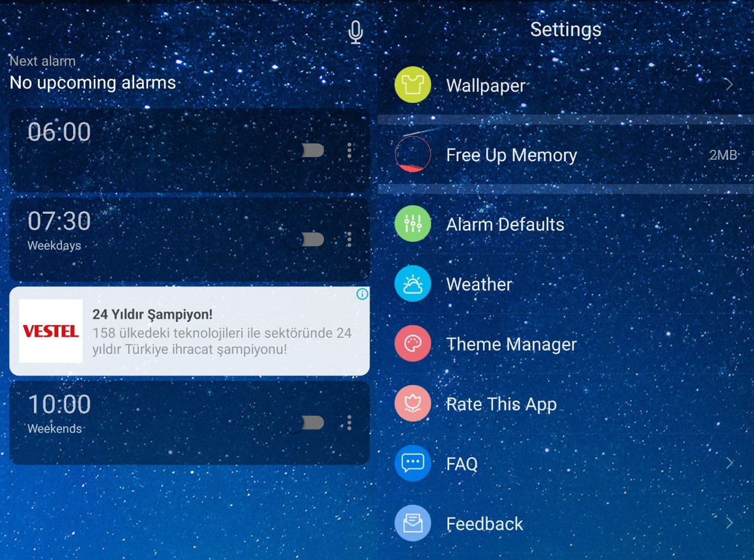Open Alarm Defaults green sliders icon

point(413,224)
